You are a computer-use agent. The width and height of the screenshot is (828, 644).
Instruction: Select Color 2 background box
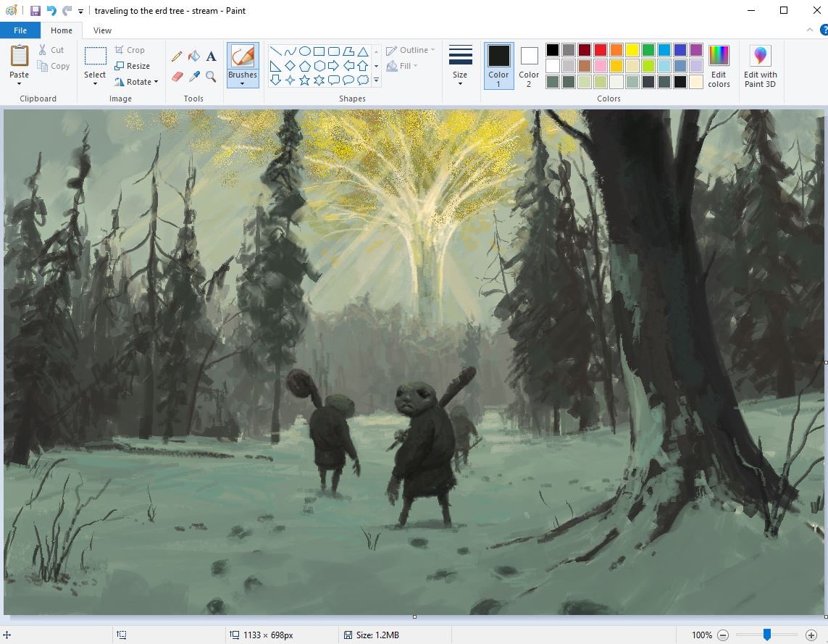(x=529, y=65)
